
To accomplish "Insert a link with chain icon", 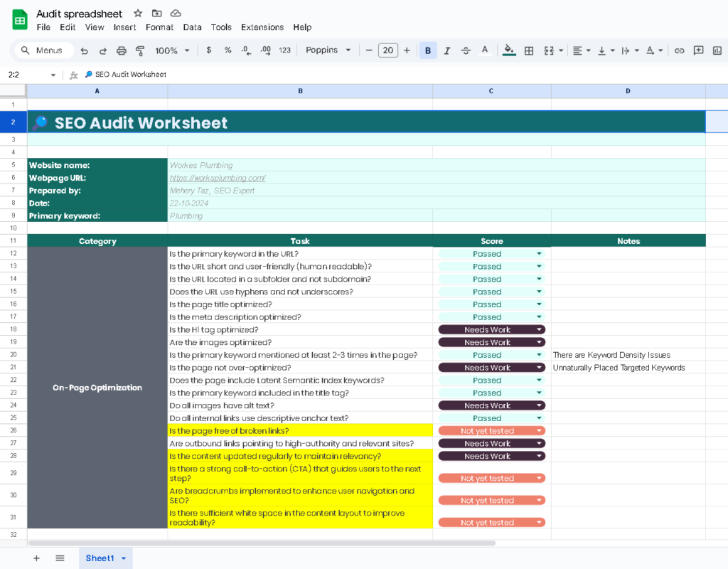I will 679,50.
